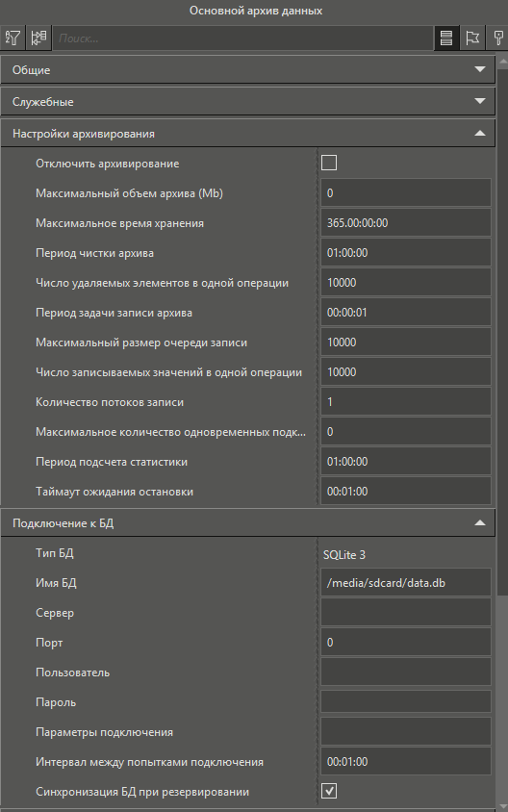The image size is (508, 812).
Task: Open the Тип БД SQLite 3 selector
Action: (x=405, y=554)
